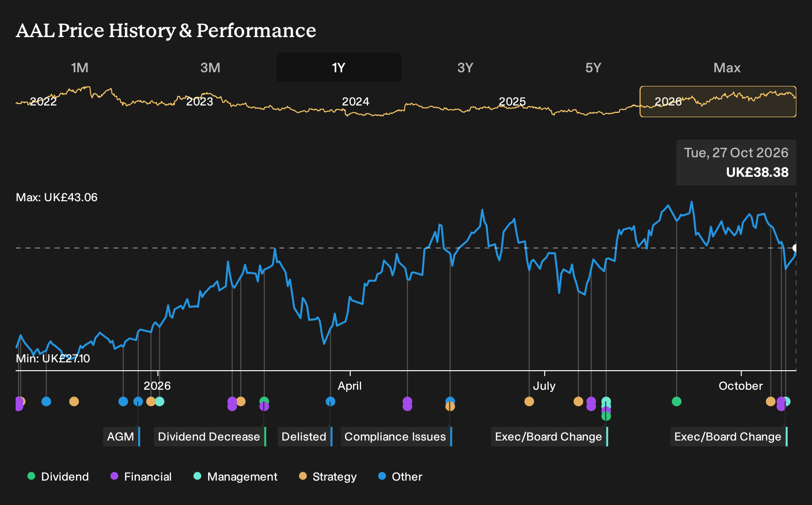812x505 pixels.
Task: Click the July axis label
Action: (x=544, y=386)
